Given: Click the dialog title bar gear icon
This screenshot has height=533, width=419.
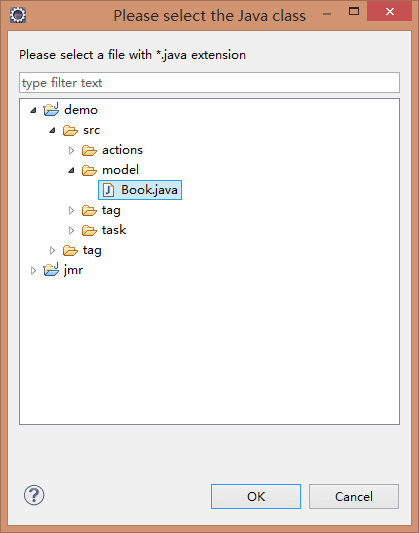Looking at the screenshot, I should tap(18, 15).
